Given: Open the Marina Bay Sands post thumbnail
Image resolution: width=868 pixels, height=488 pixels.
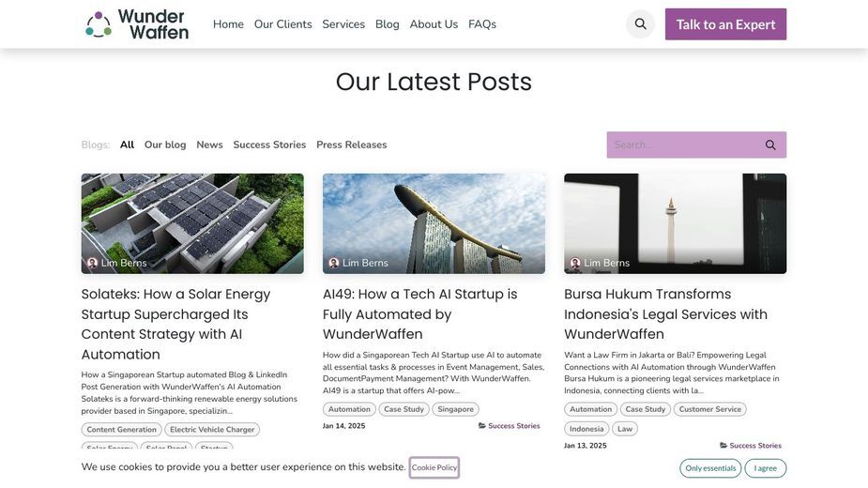Looking at the screenshot, I should click(x=434, y=223).
